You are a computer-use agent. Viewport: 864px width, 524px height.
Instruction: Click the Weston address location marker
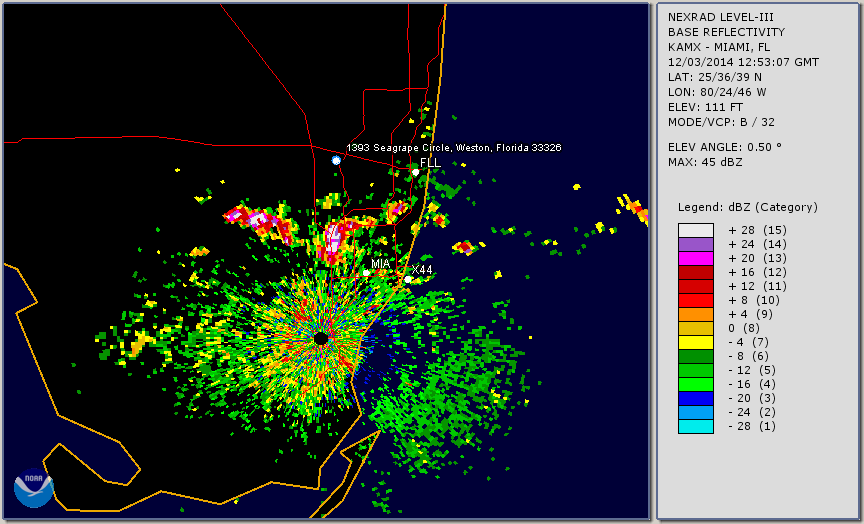point(336,160)
